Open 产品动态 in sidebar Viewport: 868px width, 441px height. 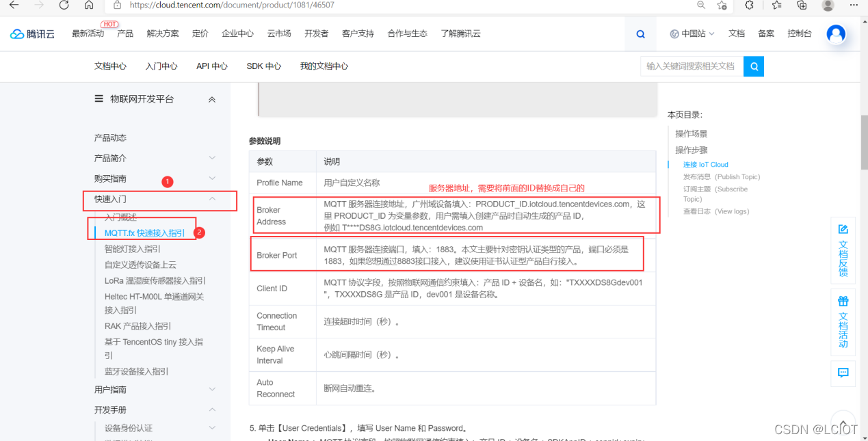pyautogui.click(x=110, y=138)
